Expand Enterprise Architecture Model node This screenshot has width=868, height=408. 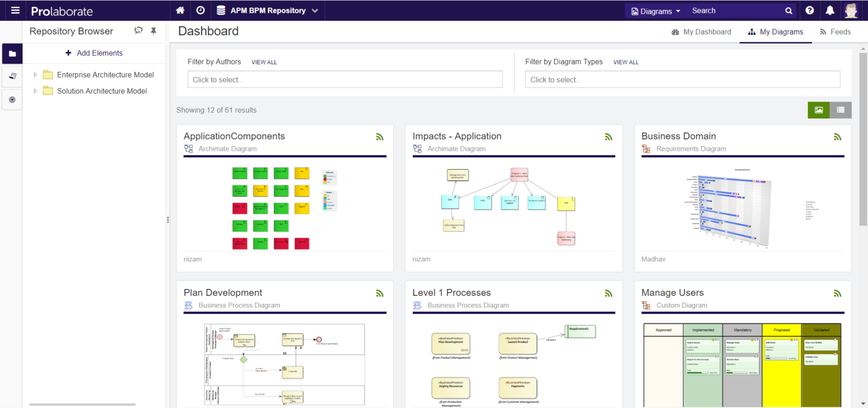pos(35,75)
